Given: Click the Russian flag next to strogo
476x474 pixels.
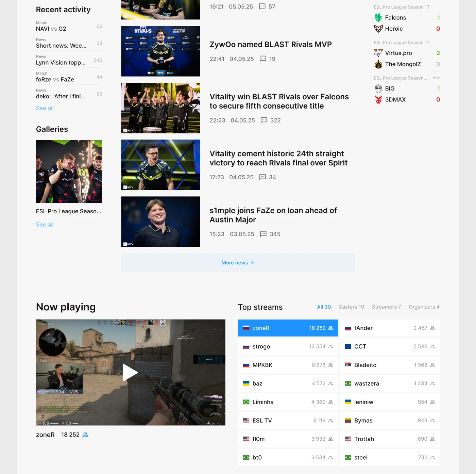Looking at the screenshot, I should pyautogui.click(x=246, y=347).
